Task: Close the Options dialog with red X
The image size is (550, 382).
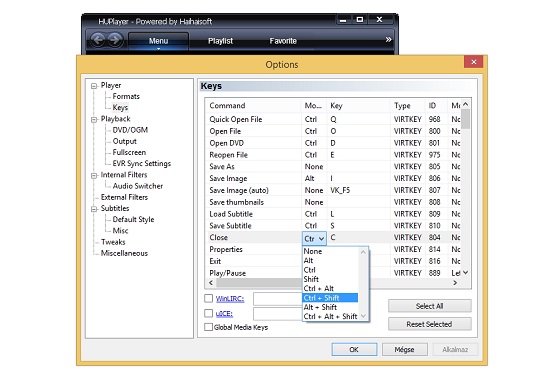Action: pos(474,62)
